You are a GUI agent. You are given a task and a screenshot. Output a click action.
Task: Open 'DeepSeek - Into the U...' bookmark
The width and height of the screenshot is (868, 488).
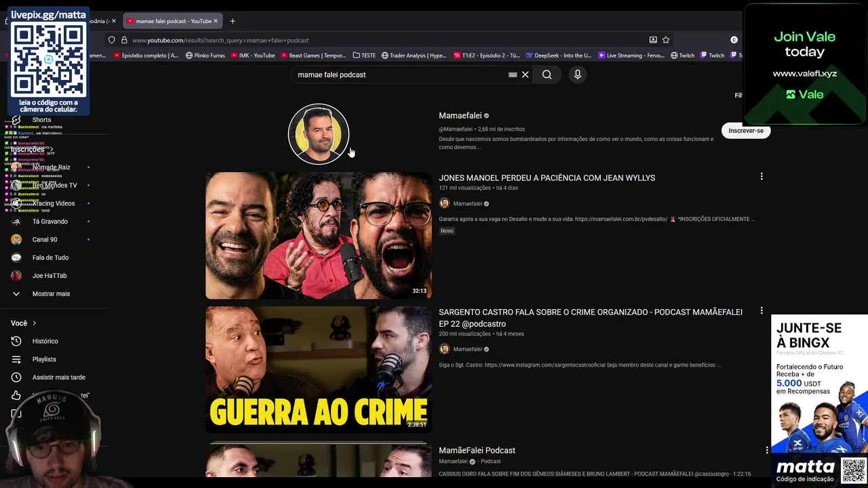coord(559,56)
